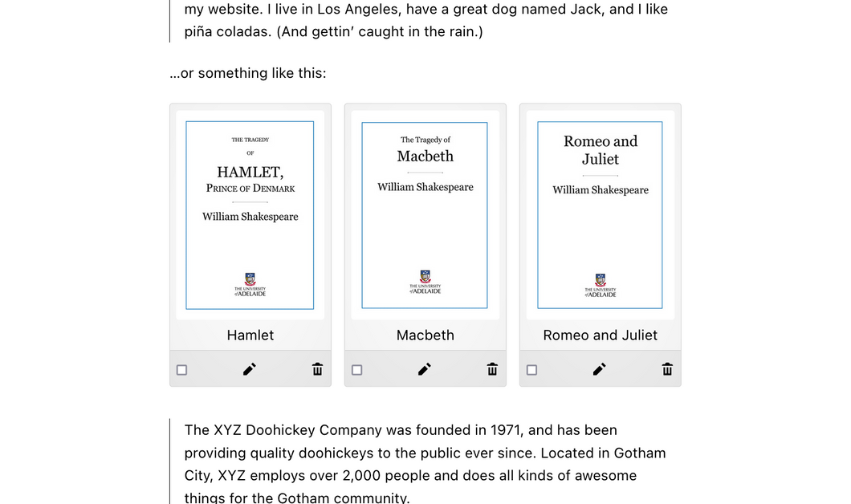This screenshot has height=504, width=851.
Task: Click the Macbeth caption below cover
Action: 425,335
